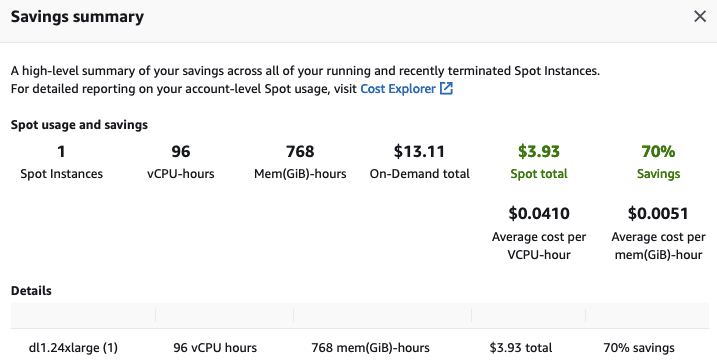Select the $13.11 On-Demand total figure

point(419,151)
